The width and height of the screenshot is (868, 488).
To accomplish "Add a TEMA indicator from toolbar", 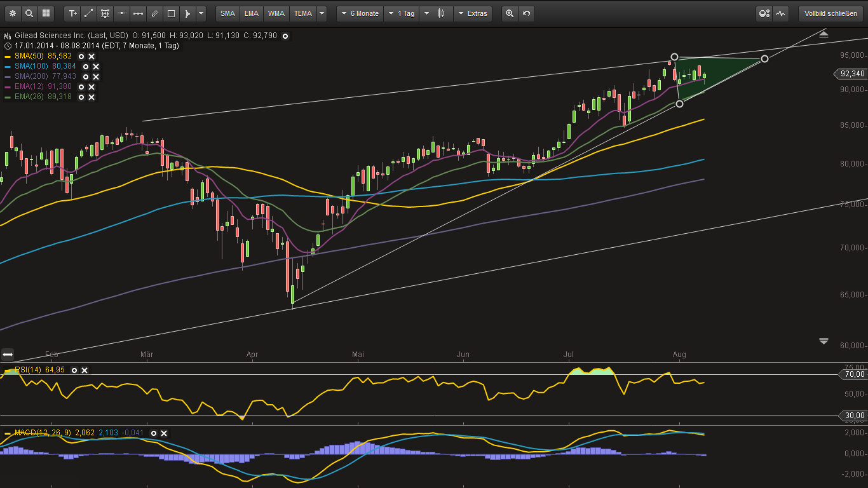I will tap(302, 13).
